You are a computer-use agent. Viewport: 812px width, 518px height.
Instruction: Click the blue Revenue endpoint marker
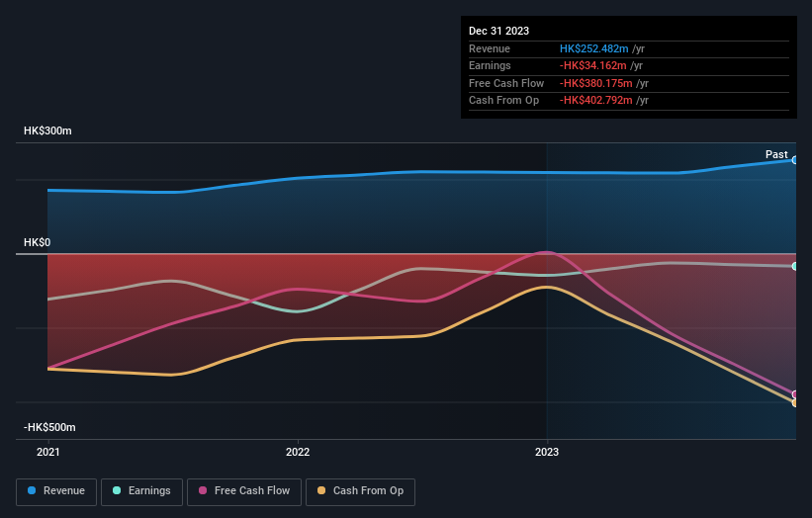tap(795, 160)
